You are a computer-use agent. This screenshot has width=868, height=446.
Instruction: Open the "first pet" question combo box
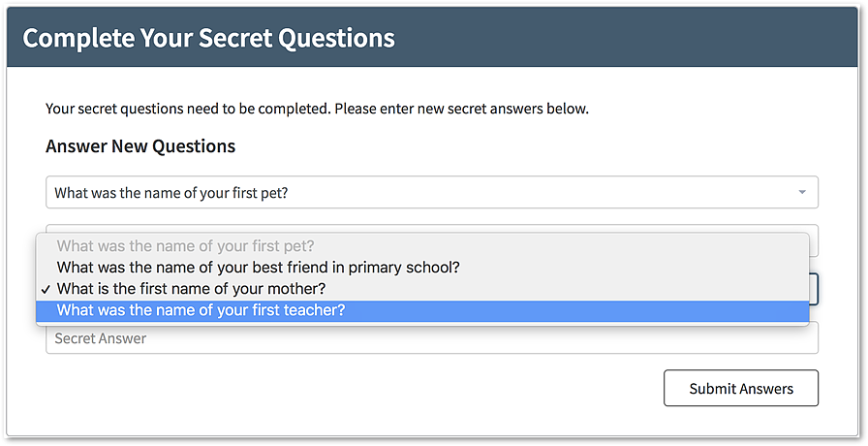click(x=431, y=192)
